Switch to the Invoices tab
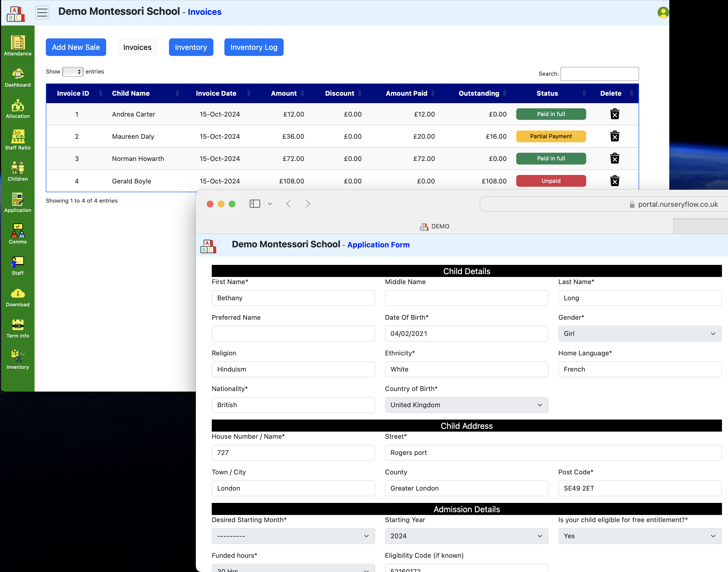 [x=137, y=47]
